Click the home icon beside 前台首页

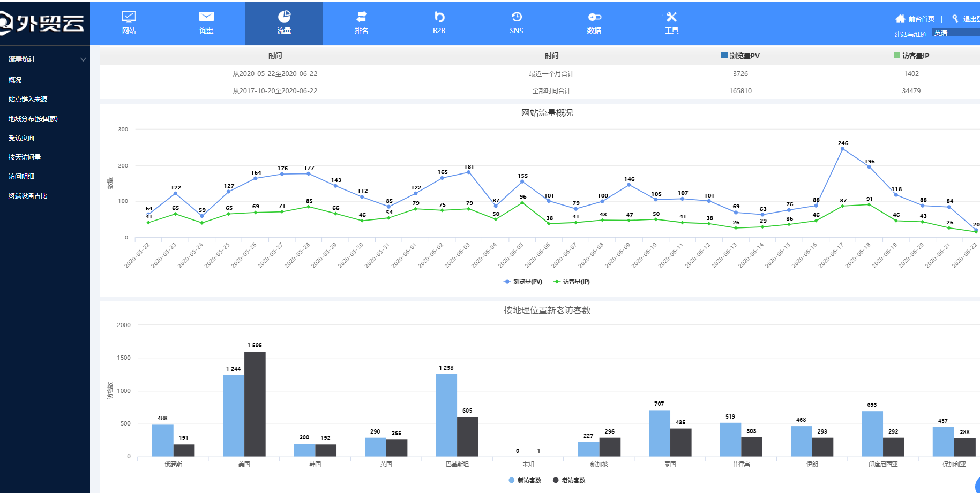point(900,19)
